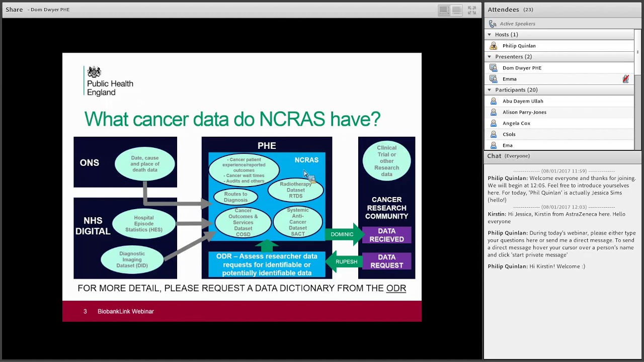Click the Active Speakers phone icon
Screen dimensions: 644x362
493,24
